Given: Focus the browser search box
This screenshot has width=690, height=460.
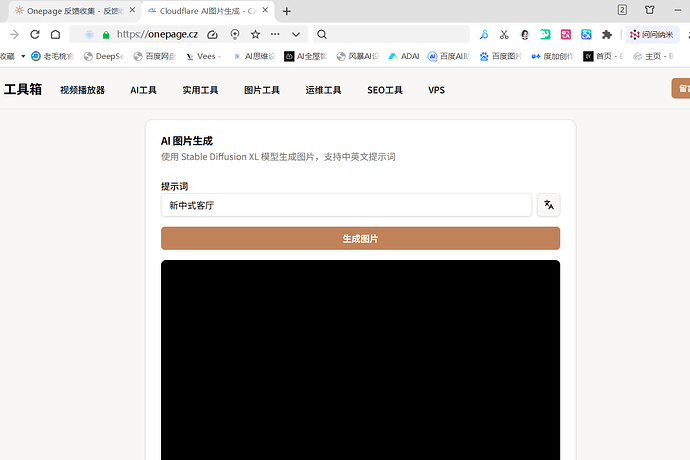Looking at the screenshot, I should pyautogui.click(x=391, y=34).
